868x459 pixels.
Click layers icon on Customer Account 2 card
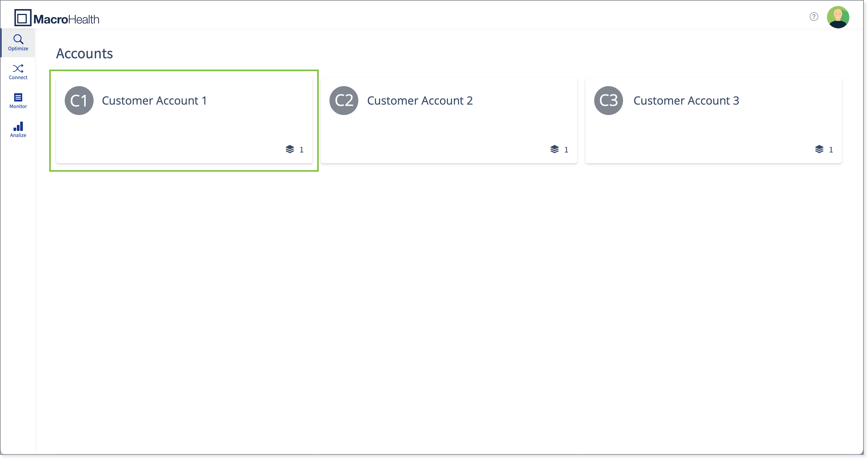[x=555, y=149]
